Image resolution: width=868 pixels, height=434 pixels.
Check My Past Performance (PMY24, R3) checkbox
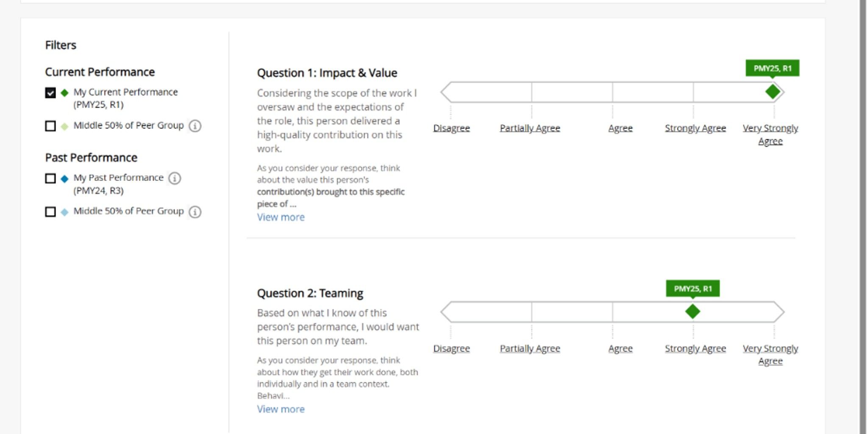[50, 178]
